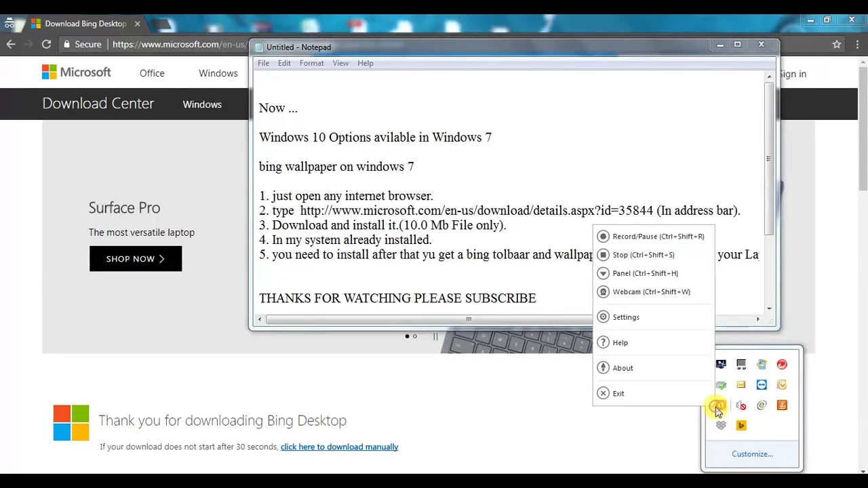The height and width of the screenshot is (488, 868).
Task: Click the Download Center heading link
Action: 98,104
